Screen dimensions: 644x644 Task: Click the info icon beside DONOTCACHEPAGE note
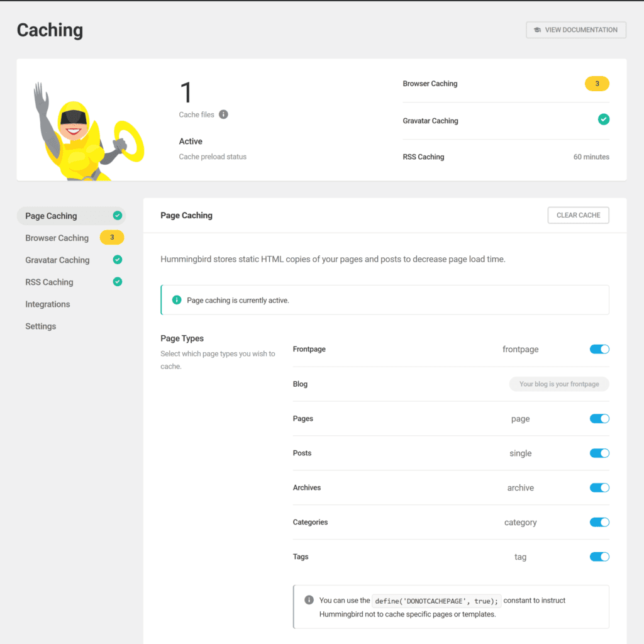click(309, 600)
